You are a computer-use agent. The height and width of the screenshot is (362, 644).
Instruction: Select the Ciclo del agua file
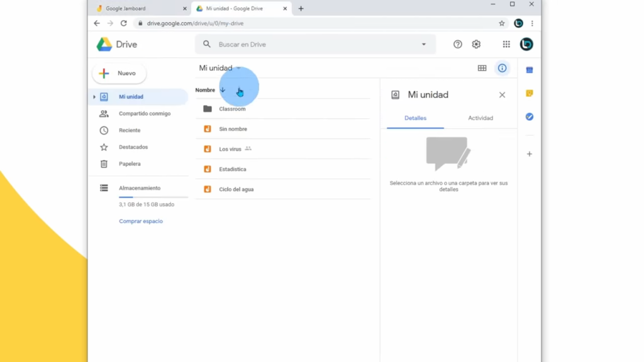click(x=282, y=189)
